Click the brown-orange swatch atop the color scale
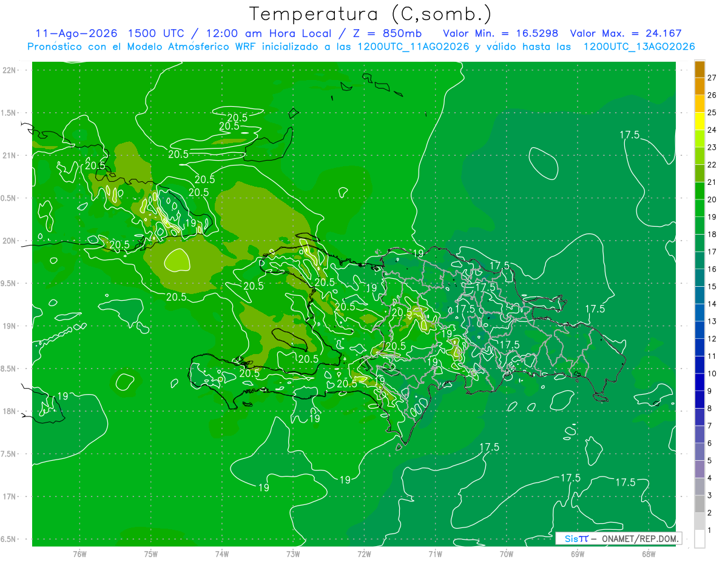Screen dimensions: 728x562 [x=699, y=69]
